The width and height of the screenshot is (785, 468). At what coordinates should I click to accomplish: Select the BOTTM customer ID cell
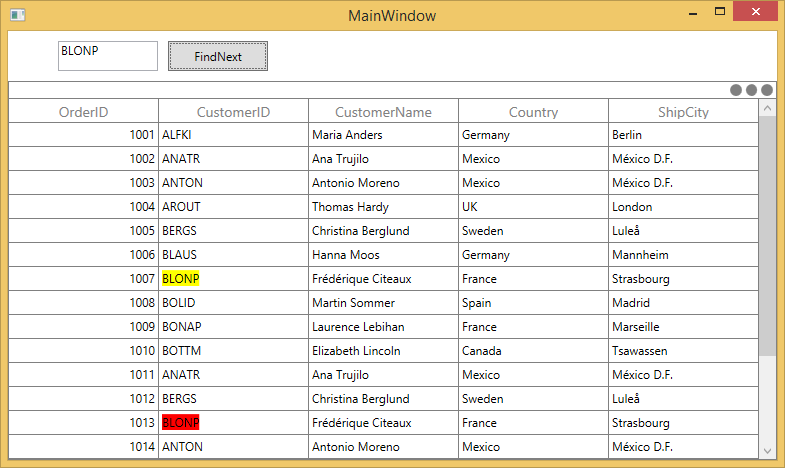[233, 351]
